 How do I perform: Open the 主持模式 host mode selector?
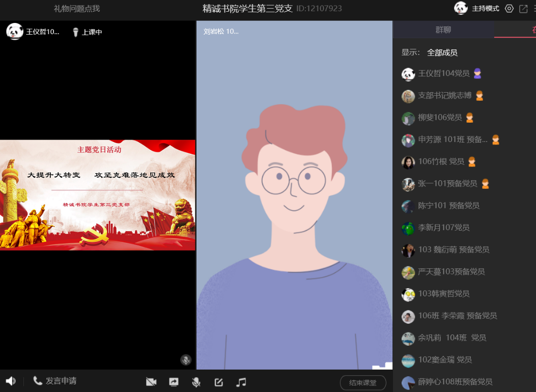(485, 9)
